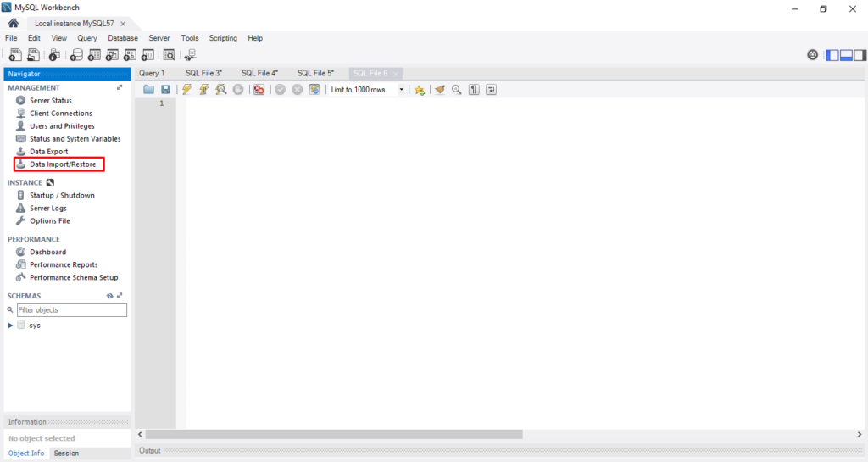Close the SQL File 6 tab
This screenshot has height=462, width=868.
(x=395, y=74)
